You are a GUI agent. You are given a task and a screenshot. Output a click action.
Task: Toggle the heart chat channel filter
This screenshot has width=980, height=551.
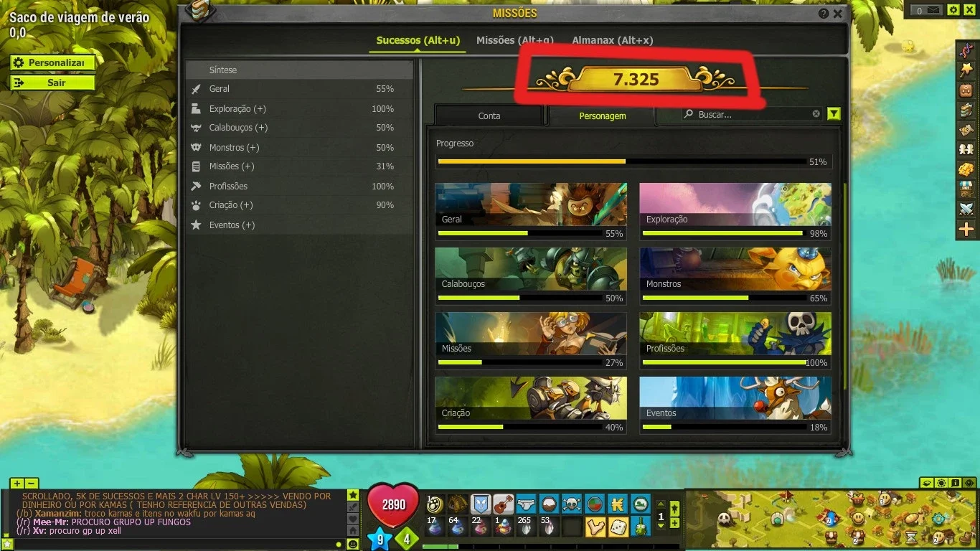point(352,518)
